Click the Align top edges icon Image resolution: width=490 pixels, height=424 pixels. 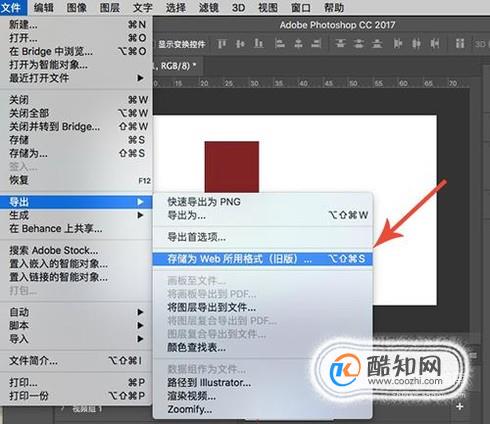point(222,44)
